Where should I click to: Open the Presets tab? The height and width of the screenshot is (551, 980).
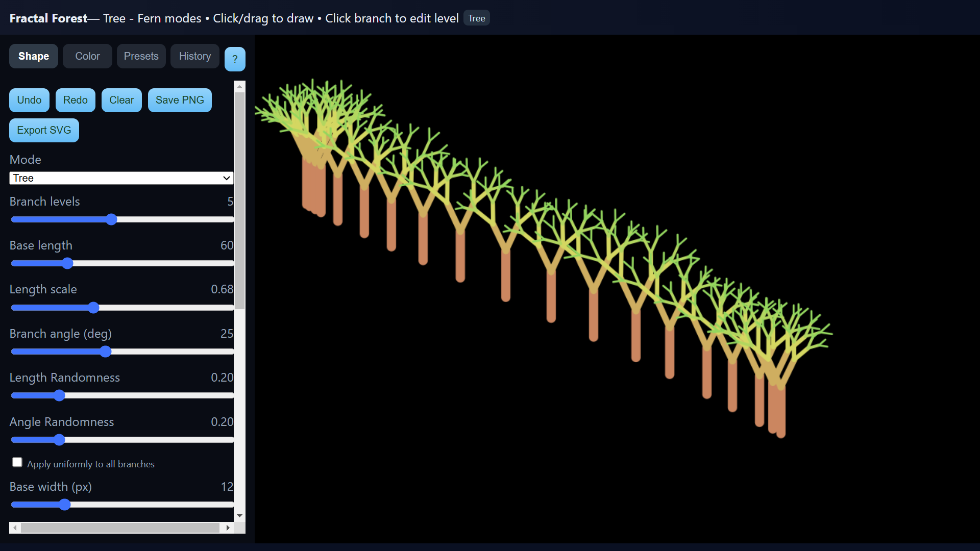141,56
